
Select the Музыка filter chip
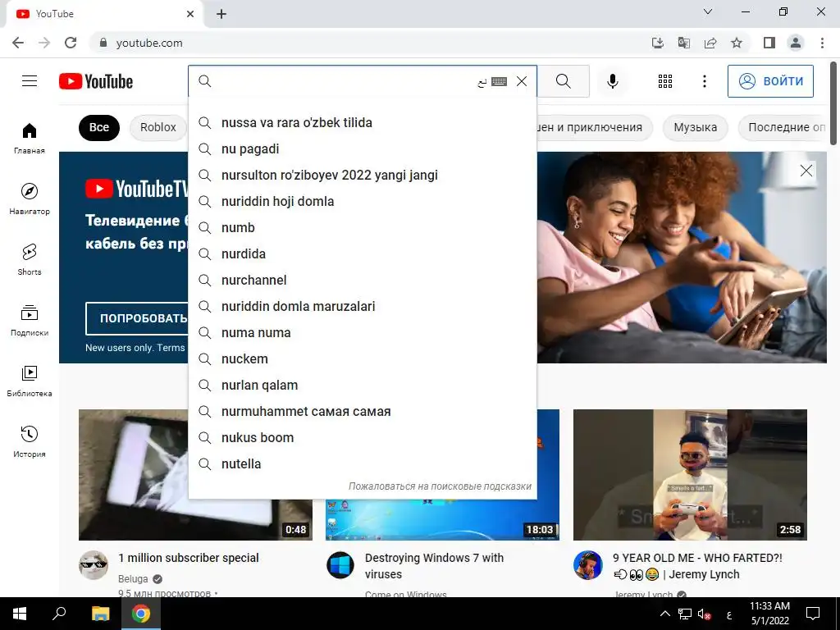click(x=695, y=127)
